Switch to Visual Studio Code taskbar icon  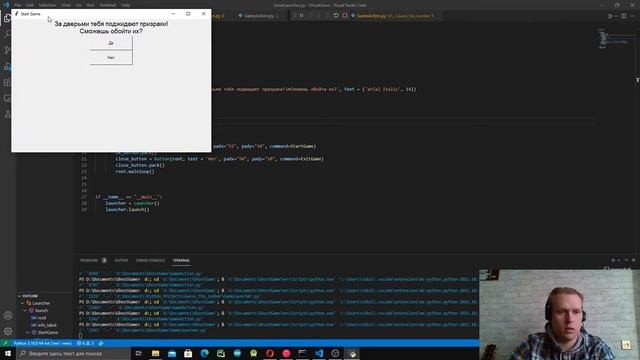pos(319,353)
